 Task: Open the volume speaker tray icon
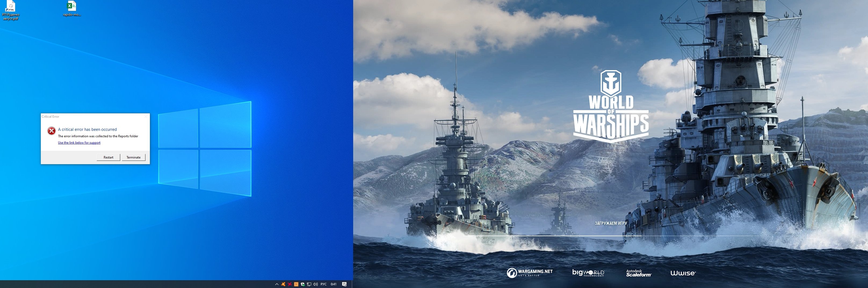coord(315,284)
